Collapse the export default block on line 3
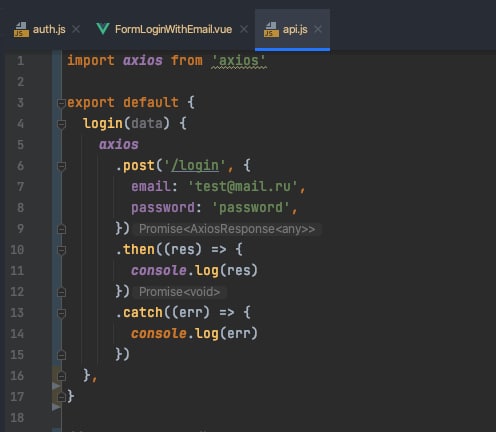 click(61, 103)
